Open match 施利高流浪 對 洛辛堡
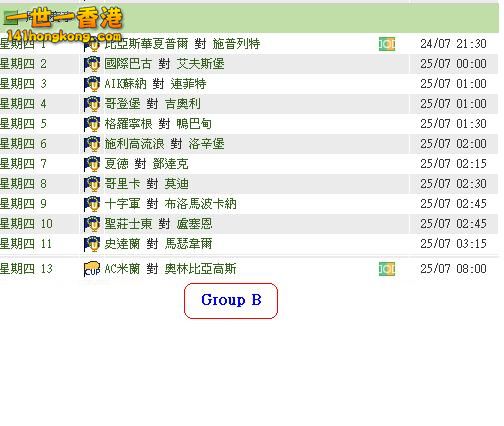The image size is (504, 426). pos(164,144)
